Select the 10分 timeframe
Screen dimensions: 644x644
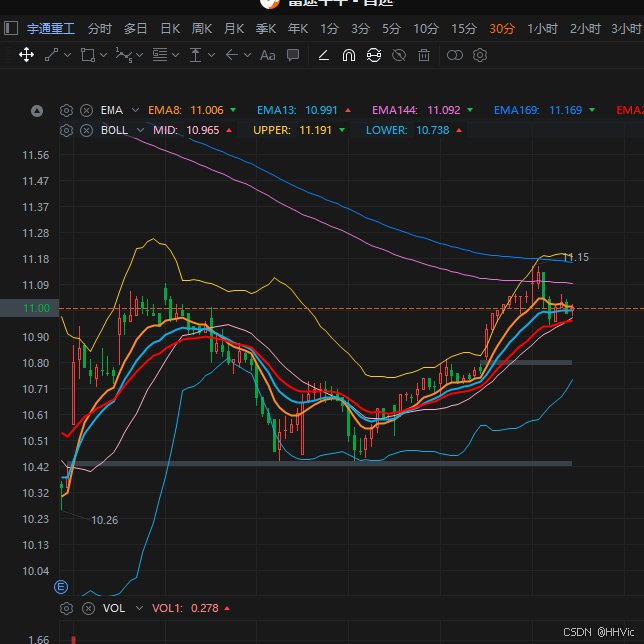coord(426,29)
